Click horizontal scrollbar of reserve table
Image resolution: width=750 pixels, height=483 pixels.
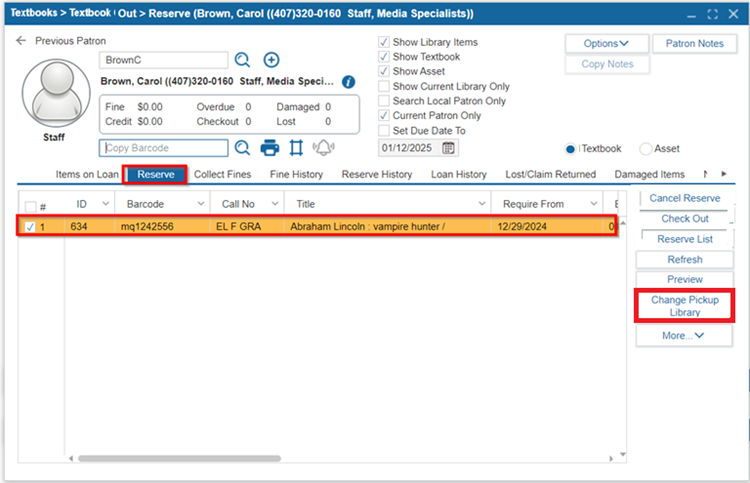point(179,458)
